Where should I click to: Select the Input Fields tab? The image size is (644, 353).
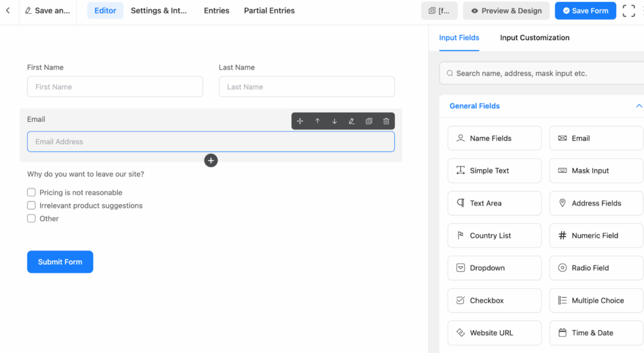[458, 38]
